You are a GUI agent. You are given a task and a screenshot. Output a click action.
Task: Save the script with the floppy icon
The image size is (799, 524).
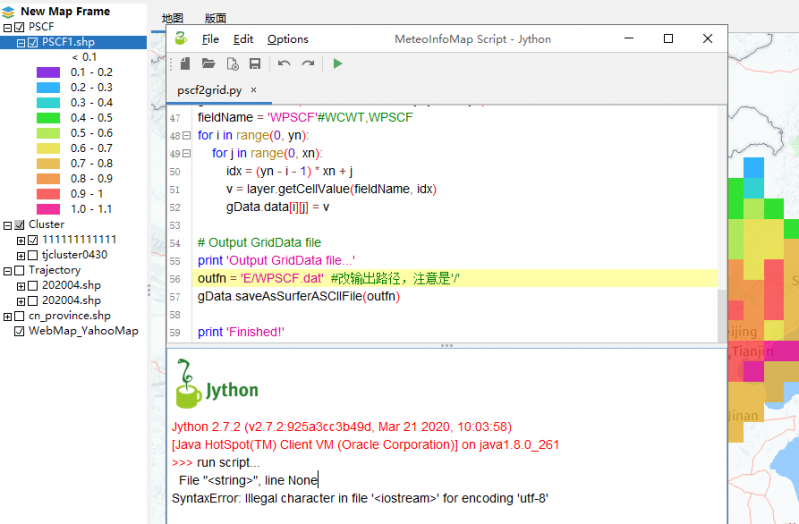tap(255, 64)
